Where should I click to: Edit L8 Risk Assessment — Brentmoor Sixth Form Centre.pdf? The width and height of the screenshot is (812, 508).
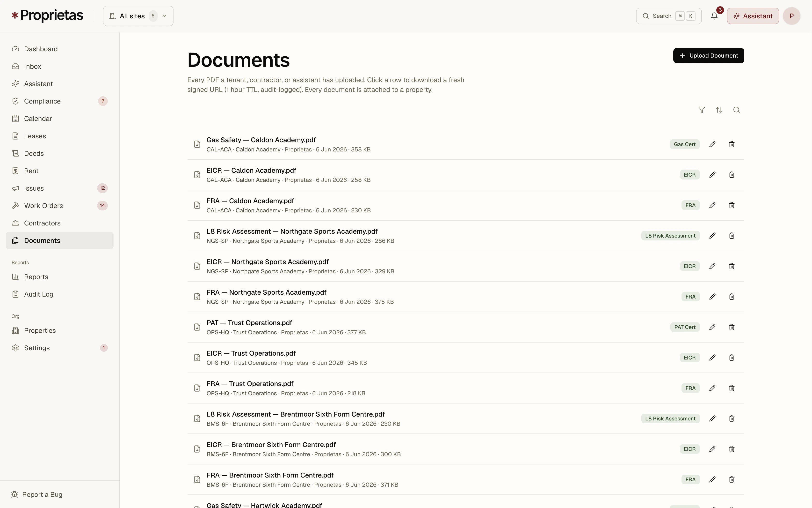pyautogui.click(x=712, y=418)
